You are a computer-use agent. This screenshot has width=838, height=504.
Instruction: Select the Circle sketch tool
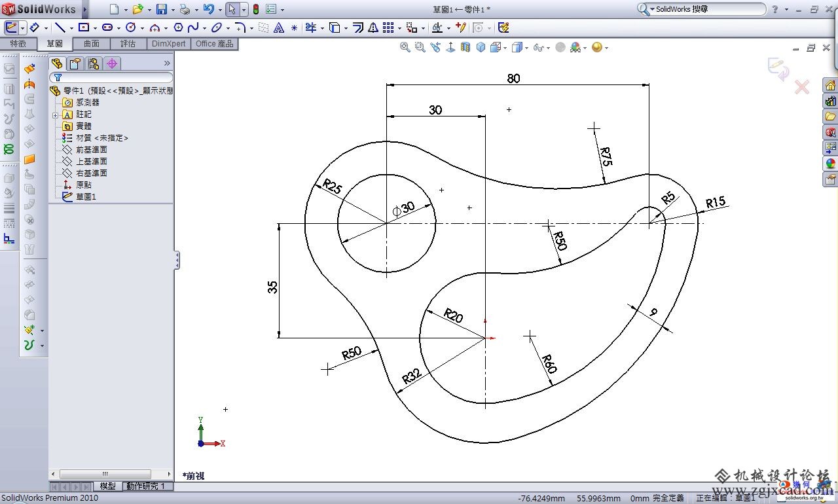(x=130, y=27)
